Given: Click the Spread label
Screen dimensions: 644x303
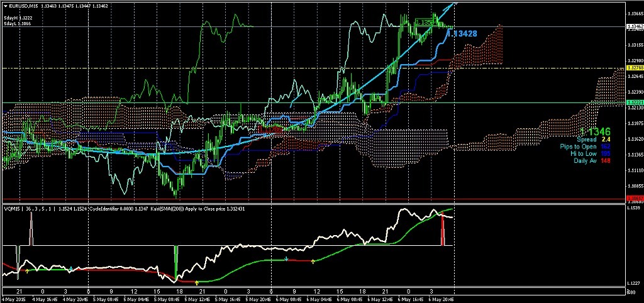Looking at the screenshot, I should tap(587, 140).
